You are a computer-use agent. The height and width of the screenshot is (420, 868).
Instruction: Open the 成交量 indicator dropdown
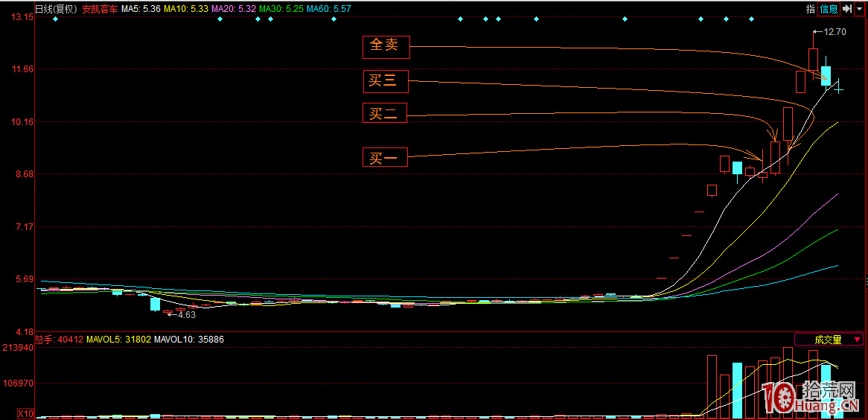[x=829, y=339]
